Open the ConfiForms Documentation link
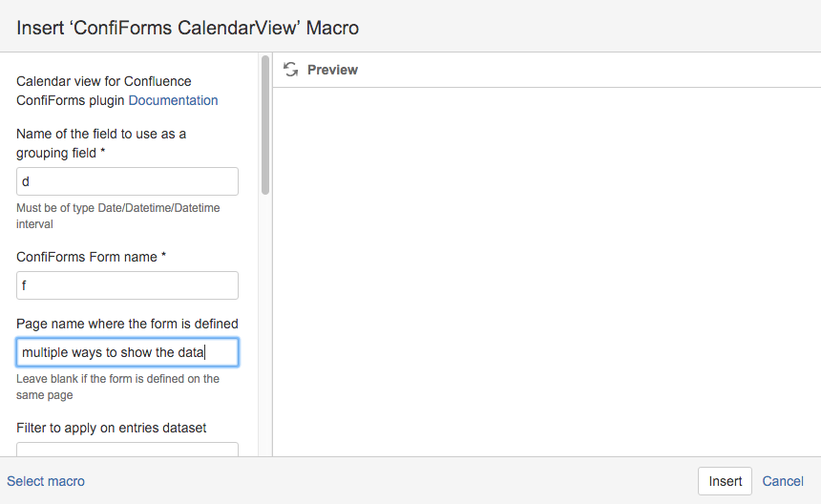This screenshot has height=504, width=821. tap(173, 100)
